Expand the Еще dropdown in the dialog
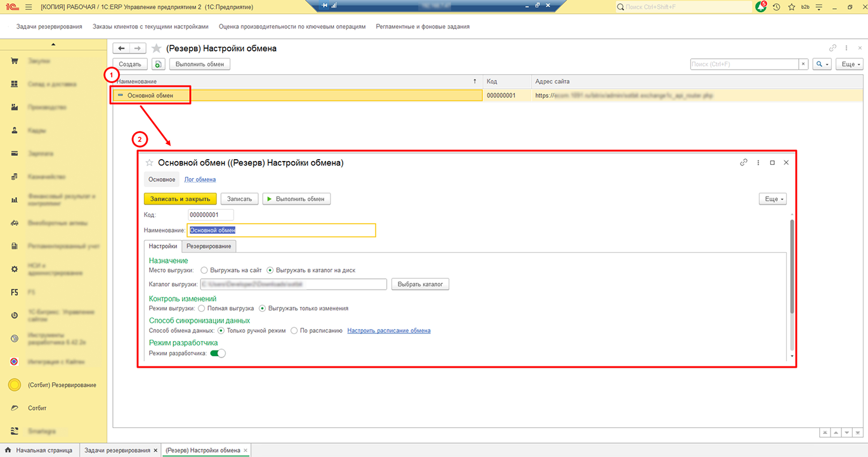 (772, 199)
